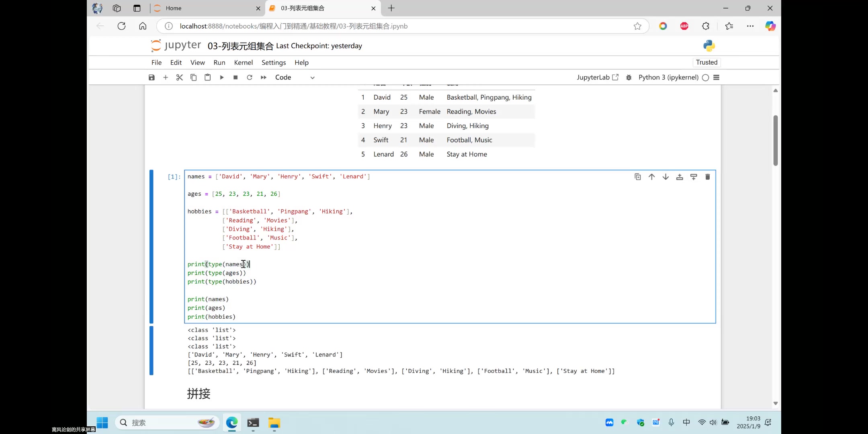Image resolution: width=868 pixels, height=434 pixels.
Task: Open the hamburger menu beside the kernel status
Action: (x=716, y=78)
